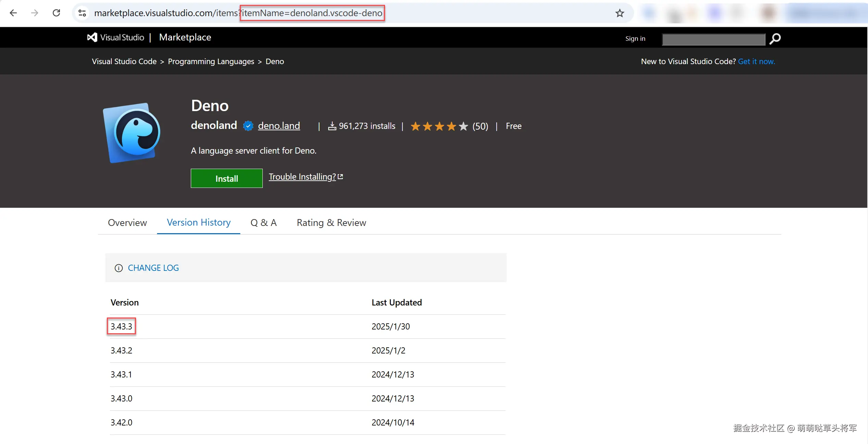The height and width of the screenshot is (444, 868).
Task: Click the browser back arrow
Action: 13,13
